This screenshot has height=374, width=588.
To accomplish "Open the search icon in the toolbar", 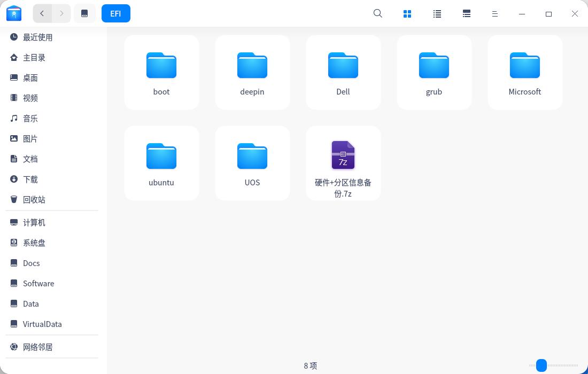I will pyautogui.click(x=378, y=13).
